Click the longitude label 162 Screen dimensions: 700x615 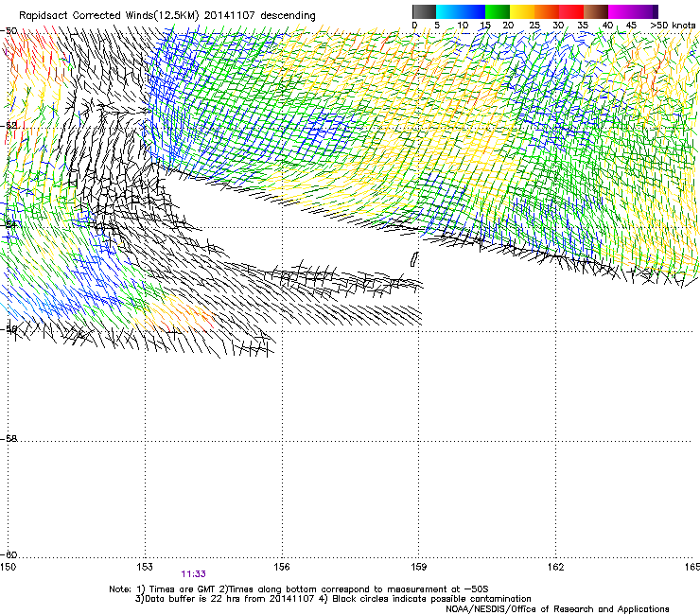pos(555,567)
